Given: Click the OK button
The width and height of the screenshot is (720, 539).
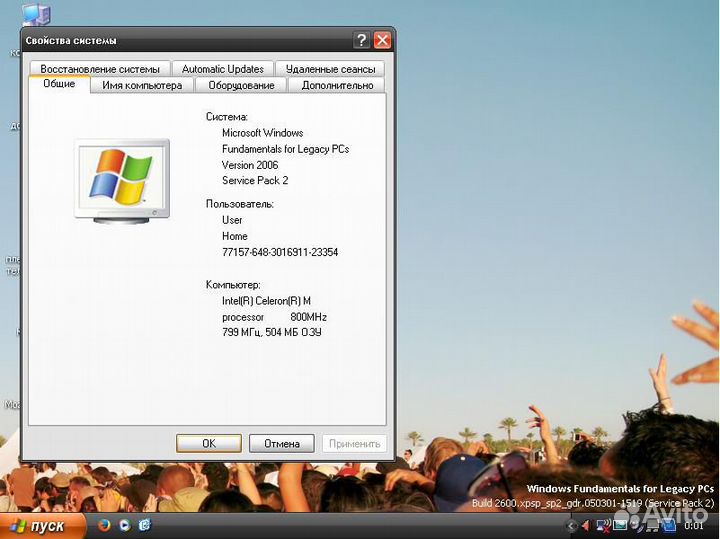Looking at the screenshot, I should (x=209, y=444).
